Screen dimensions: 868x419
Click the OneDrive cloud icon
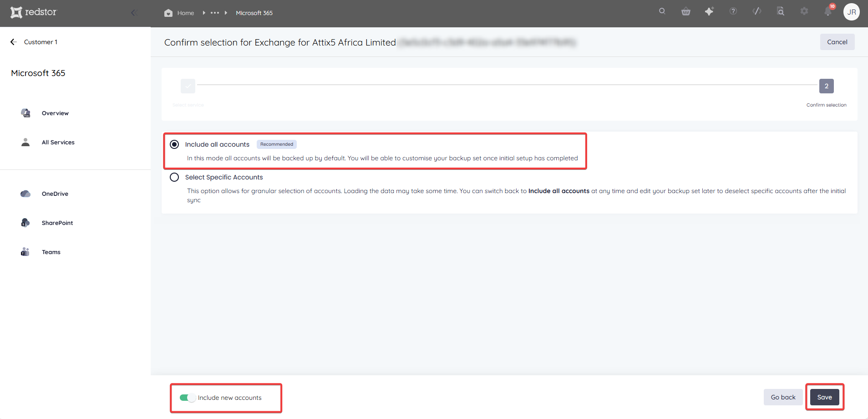[x=25, y=194]
